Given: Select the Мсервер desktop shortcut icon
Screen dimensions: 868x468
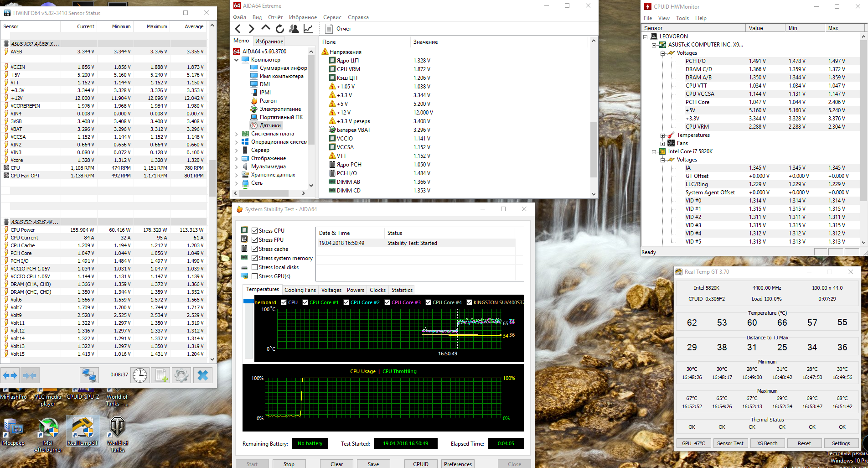Looking at the screenshot, I should point(13,432).
